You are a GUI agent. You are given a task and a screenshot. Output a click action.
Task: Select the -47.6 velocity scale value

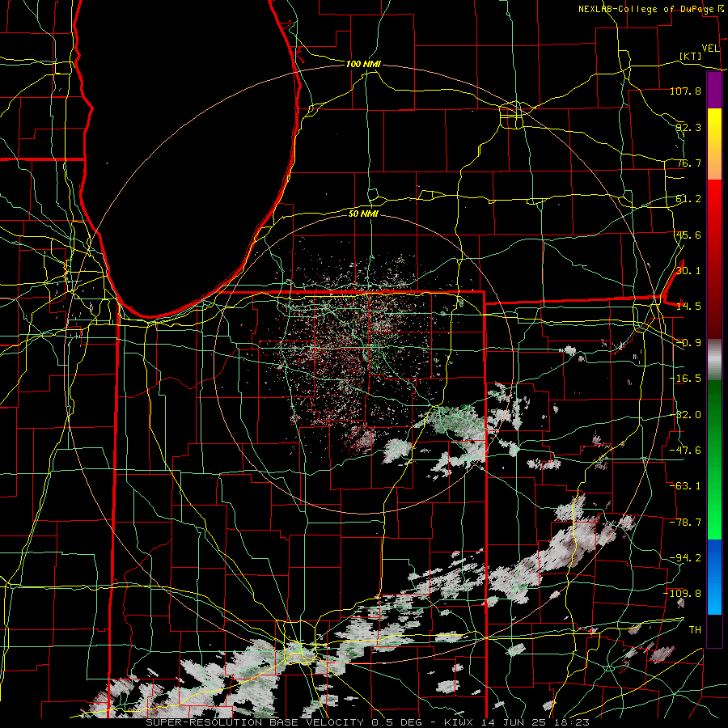point(685,451)
